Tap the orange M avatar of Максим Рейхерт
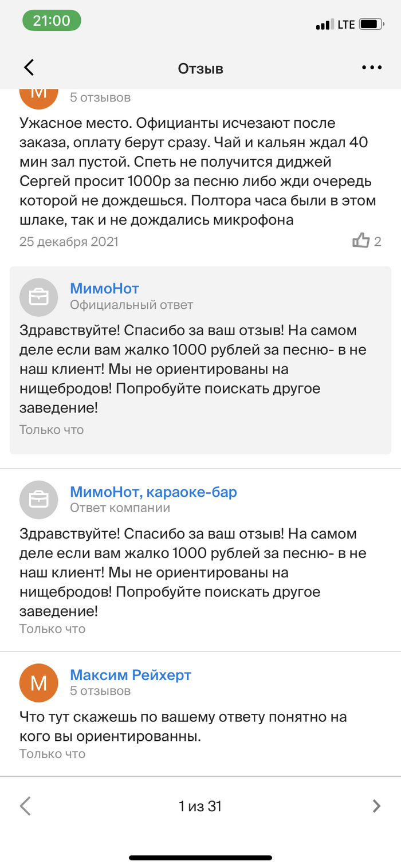 pyautogui.click(x=39, y=683)
